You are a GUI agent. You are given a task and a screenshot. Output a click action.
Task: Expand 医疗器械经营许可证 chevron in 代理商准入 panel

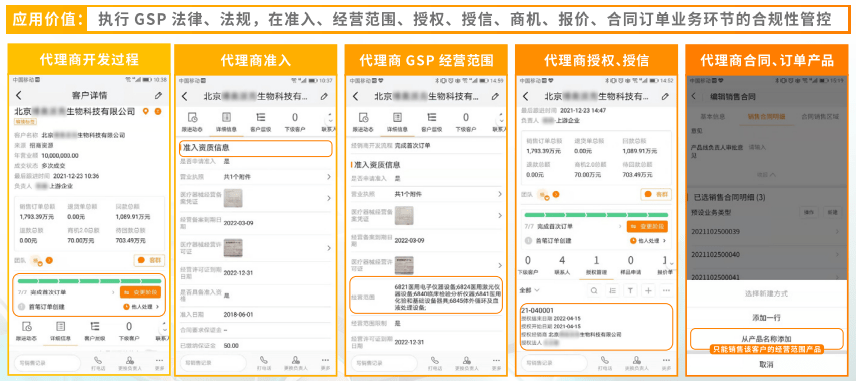329,248
